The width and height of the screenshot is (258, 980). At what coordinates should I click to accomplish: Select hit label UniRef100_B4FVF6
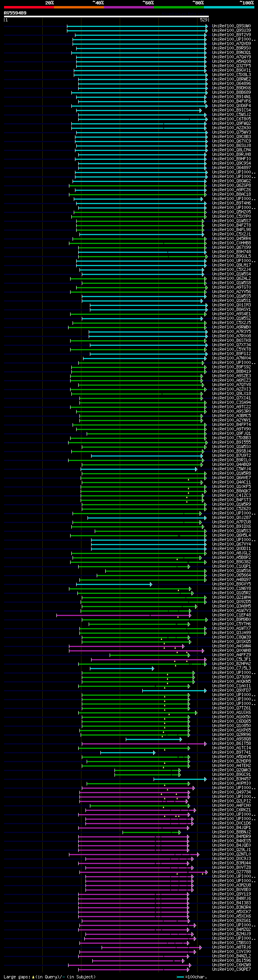[231, 101]
